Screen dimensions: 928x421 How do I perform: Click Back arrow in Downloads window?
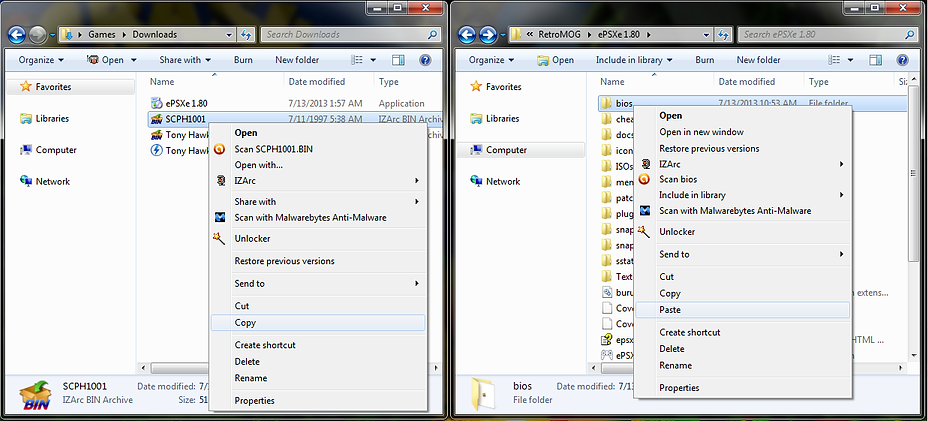pyautogui.click(x=17, y=35)
